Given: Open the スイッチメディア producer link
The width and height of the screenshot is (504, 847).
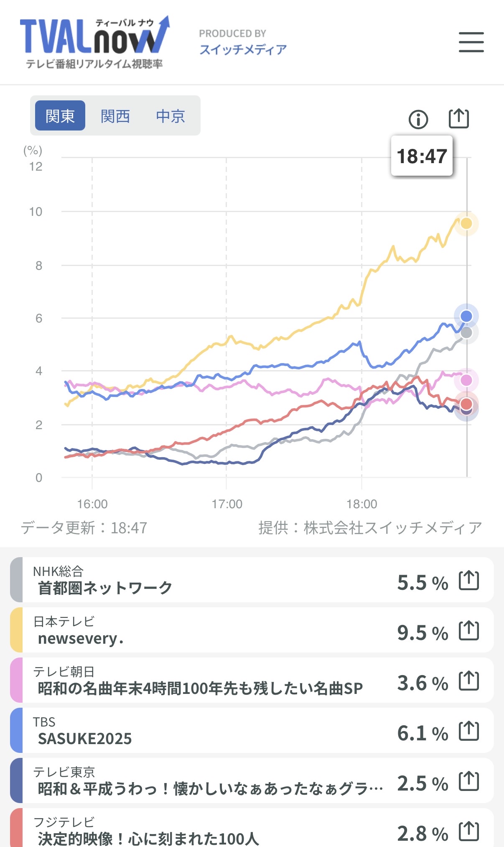Looking at the screenshot, I should pos(243,49).
